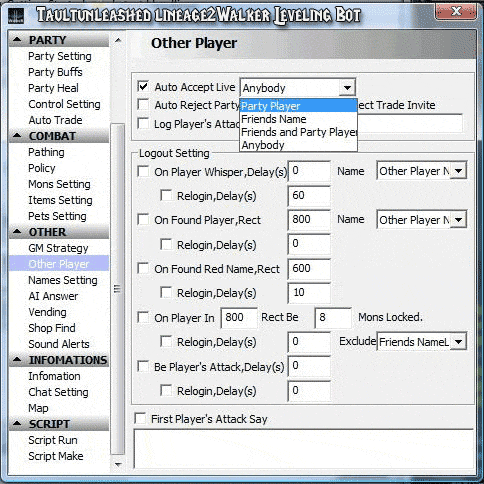Click the sidebar scrollbar thumb

pyautogui.click(x=118, y=289)
